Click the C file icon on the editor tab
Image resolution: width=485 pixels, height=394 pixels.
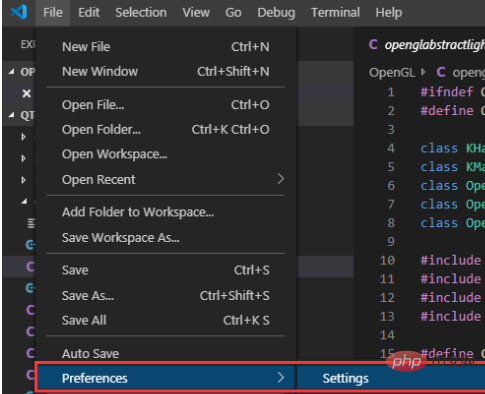coord(373,44)
